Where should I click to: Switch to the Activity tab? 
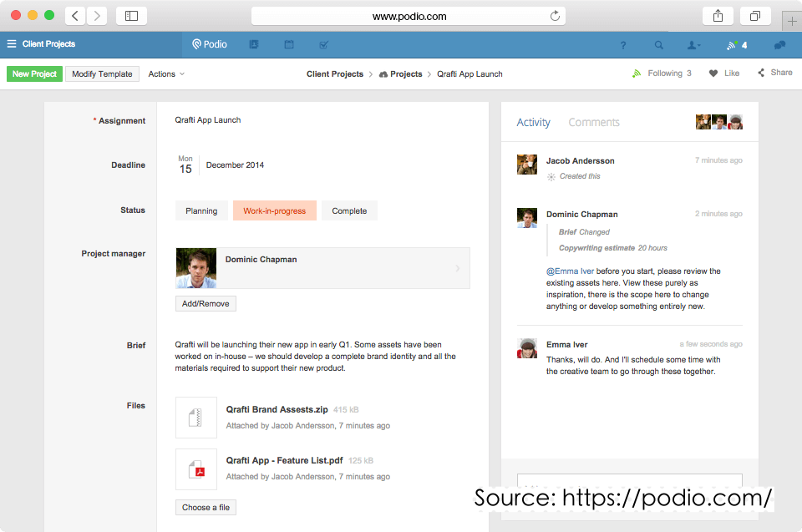pyautogui.click(x=534, y=122)
